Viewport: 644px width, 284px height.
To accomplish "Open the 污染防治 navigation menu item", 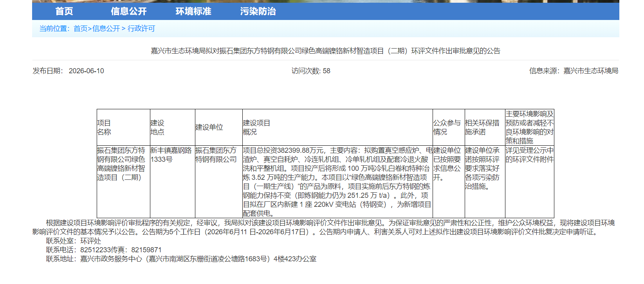I will [x=258, y=11].
